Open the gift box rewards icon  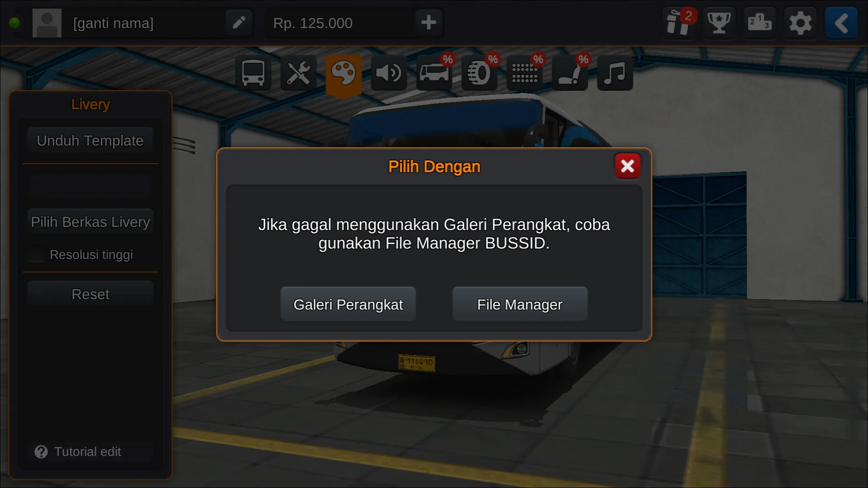pyautogui.click(x=678, y=23)
